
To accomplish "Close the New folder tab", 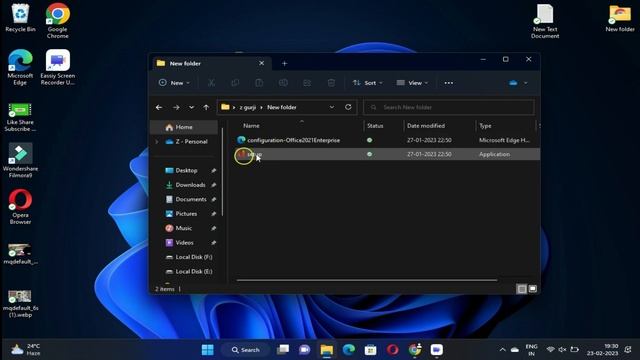I will (x=262, y=63).
